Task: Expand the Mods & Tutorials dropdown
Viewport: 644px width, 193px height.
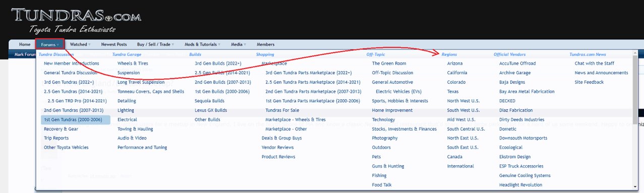Action: coord(202,44)
